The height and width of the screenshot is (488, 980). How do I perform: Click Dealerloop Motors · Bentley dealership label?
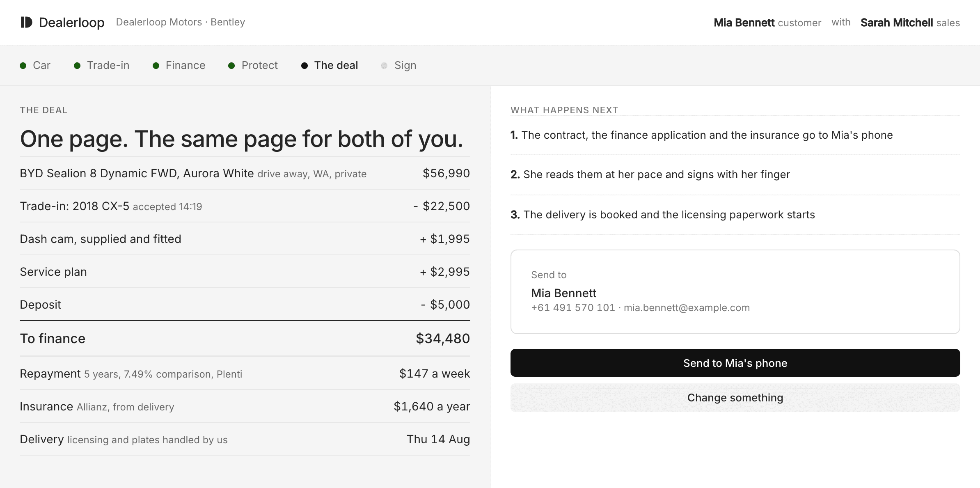coord(181,22)
